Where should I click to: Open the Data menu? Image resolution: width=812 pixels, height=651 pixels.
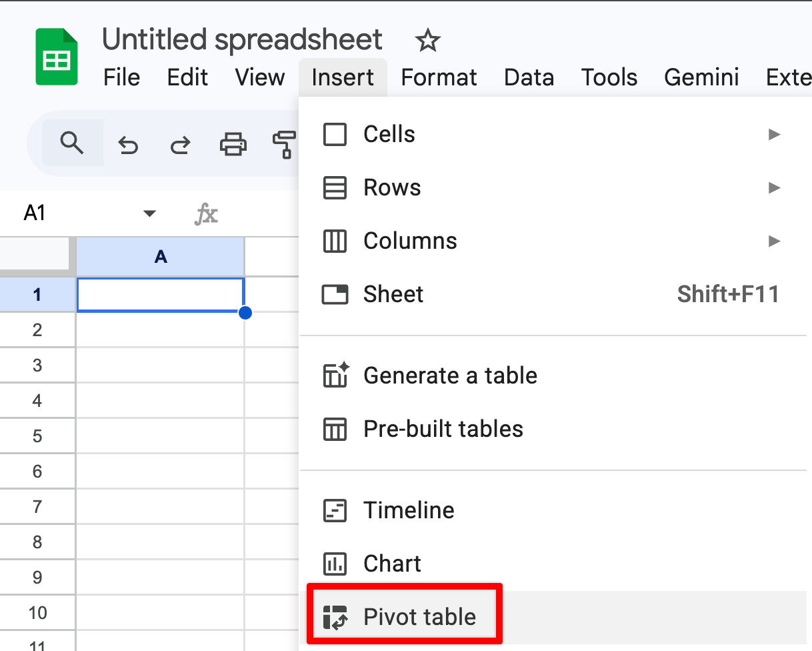click(x=529, y=77)
